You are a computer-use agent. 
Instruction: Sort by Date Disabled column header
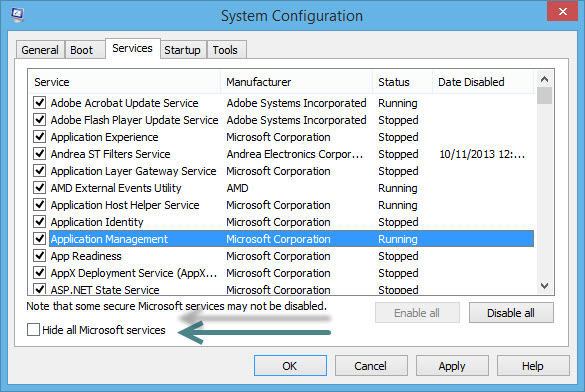click(x=484, y=82)
